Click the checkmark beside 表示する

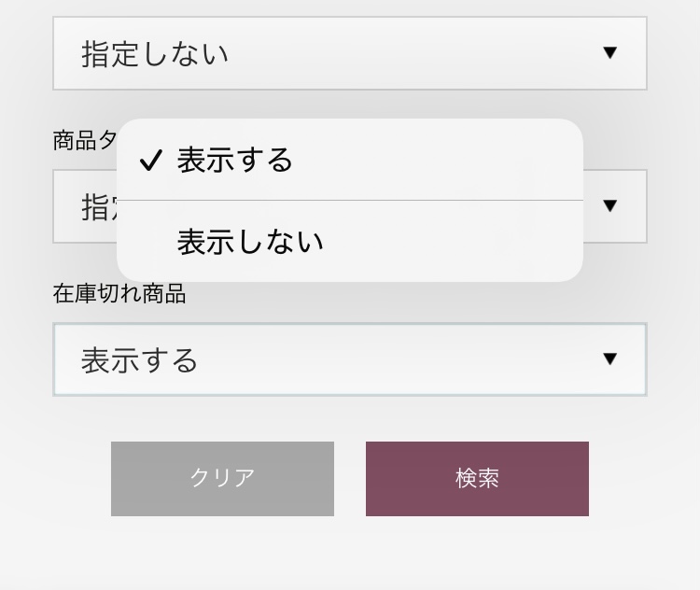[150, 162]
